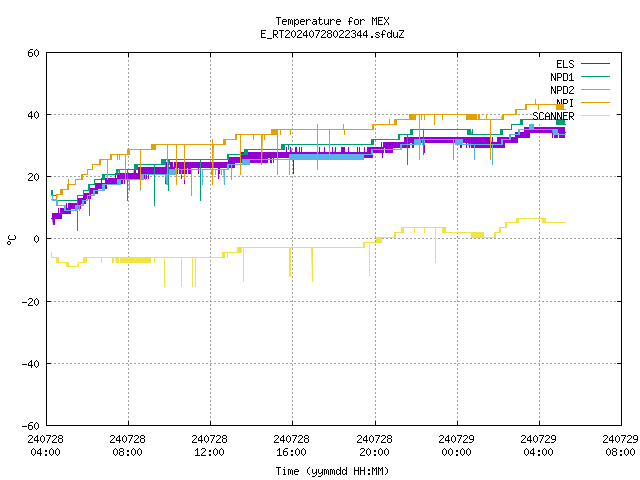
Task: Click the x-axis tick 240729 04:00
Action: (538, 446)
